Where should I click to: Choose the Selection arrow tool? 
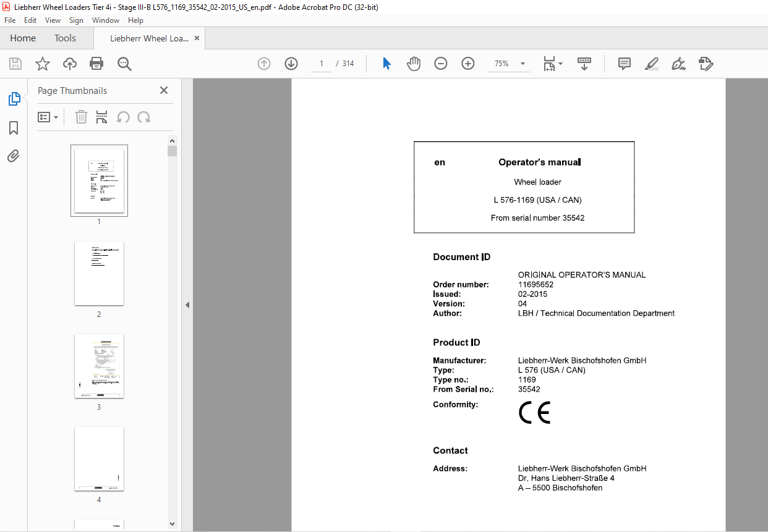(386, 64)
